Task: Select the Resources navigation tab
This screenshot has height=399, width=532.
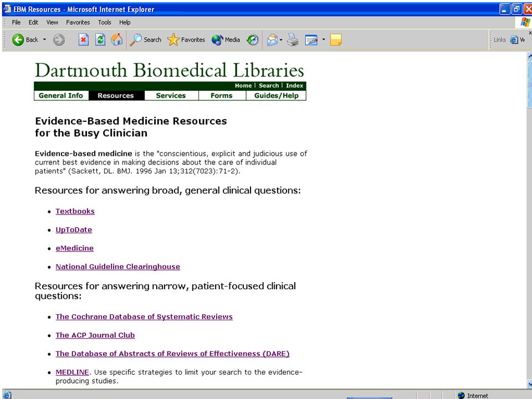Action: (x=116, y=96)
